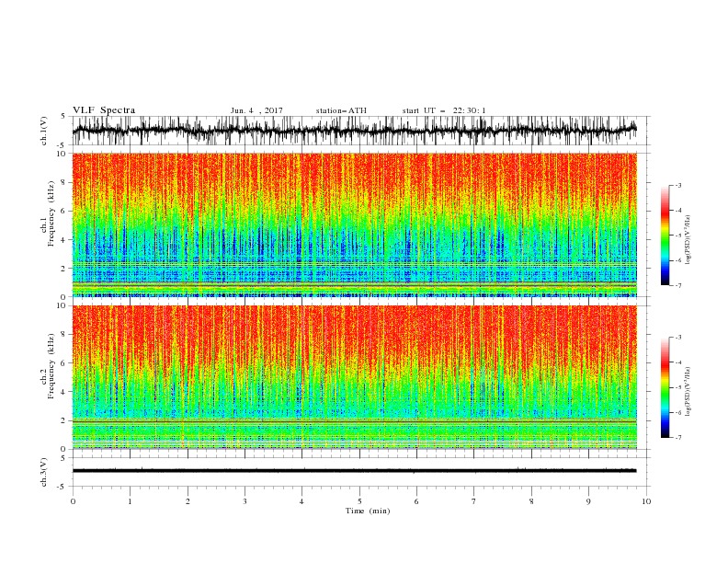Click the "station=ATH" header label

click(x=341, y=110)
